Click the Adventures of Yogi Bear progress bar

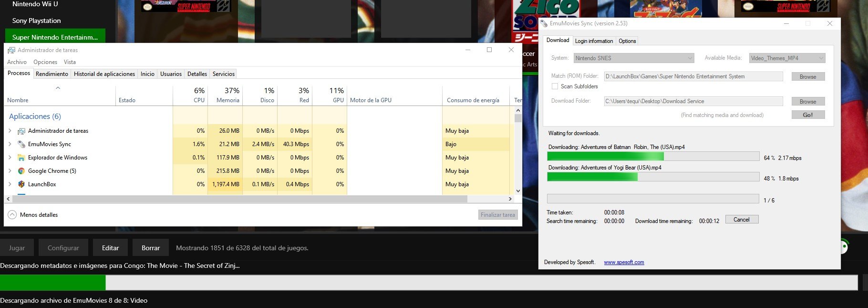pyautogui.click(x=653, y=177)
